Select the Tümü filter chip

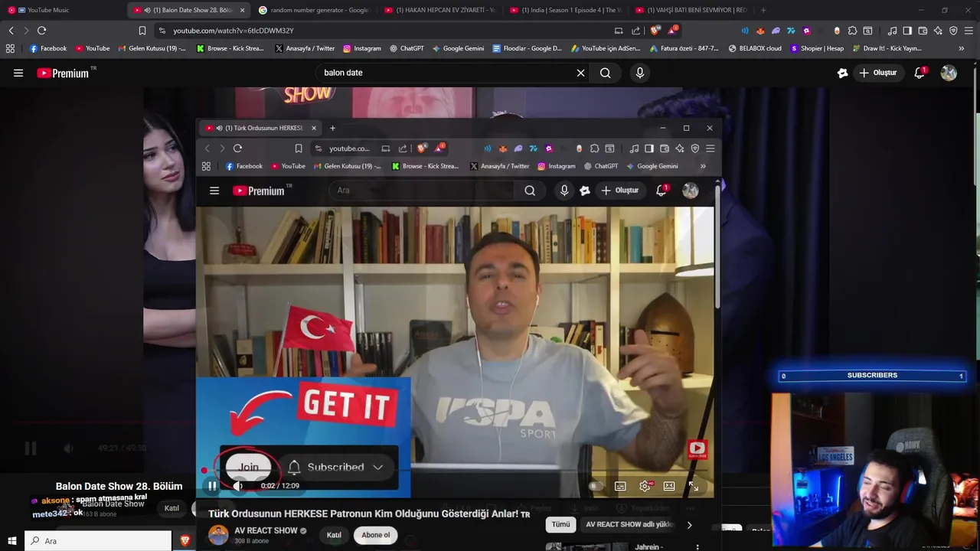pos(561,524)
